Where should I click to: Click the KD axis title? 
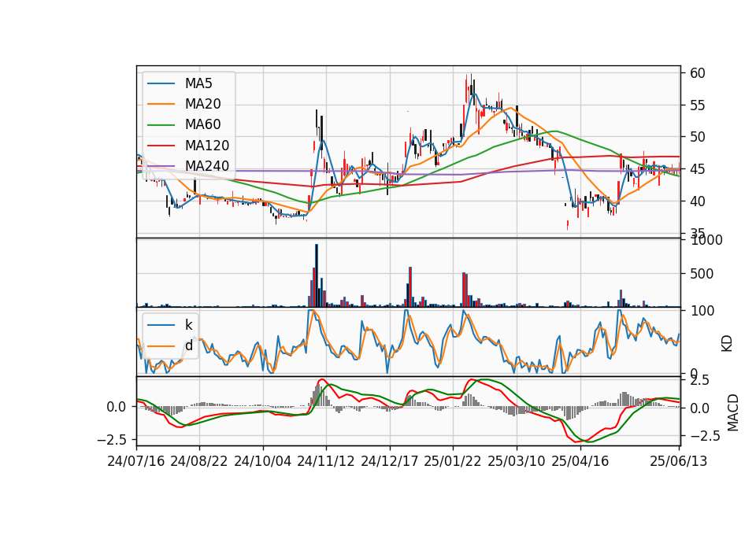click(727, 344)
